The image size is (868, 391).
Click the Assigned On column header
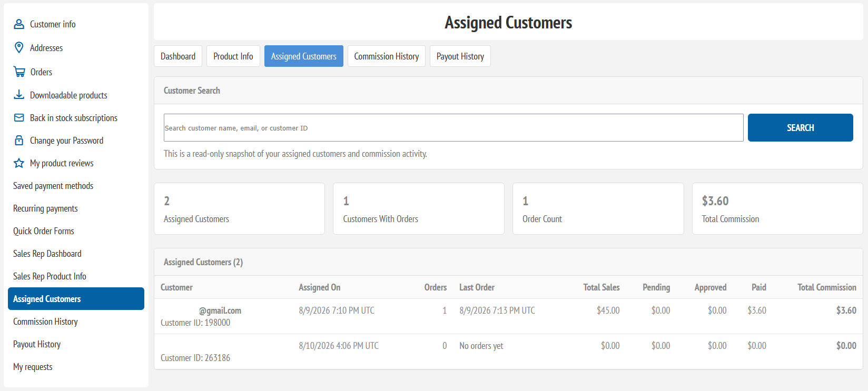320,287
